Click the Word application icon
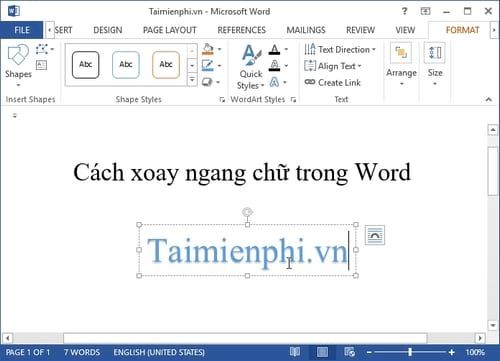500x361 pixels. point(14,11)
